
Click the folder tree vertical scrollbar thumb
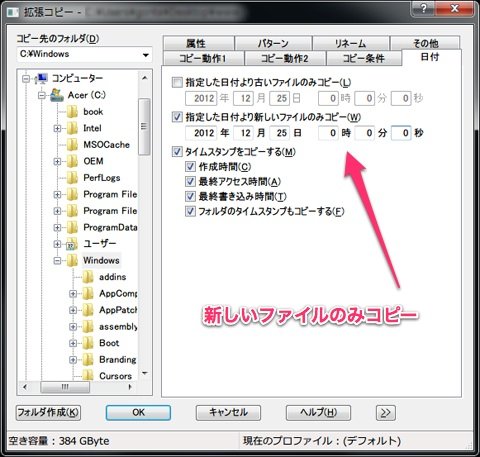pos(144,127)
